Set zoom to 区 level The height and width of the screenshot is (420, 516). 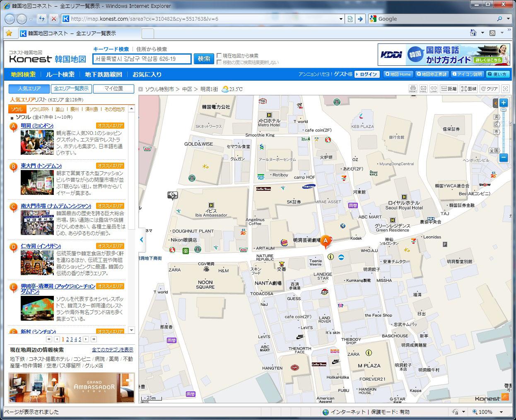[496, 124]
